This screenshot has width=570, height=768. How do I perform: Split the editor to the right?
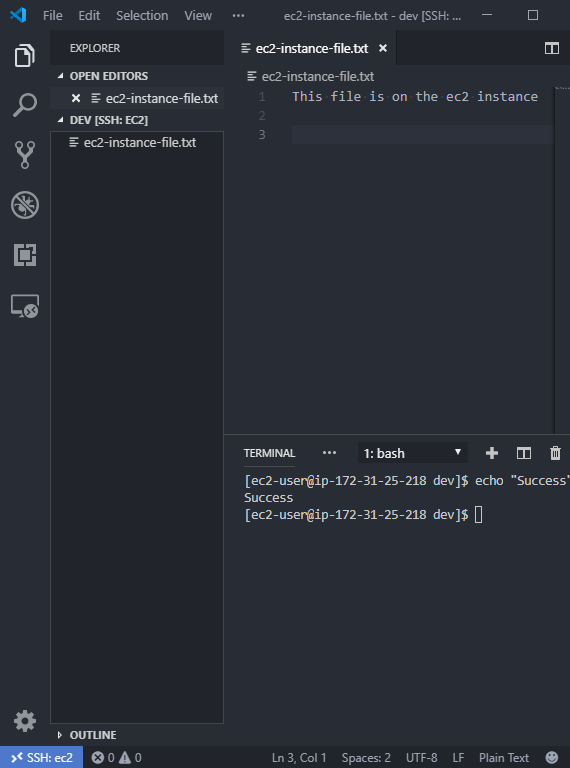tap(551, 48)
